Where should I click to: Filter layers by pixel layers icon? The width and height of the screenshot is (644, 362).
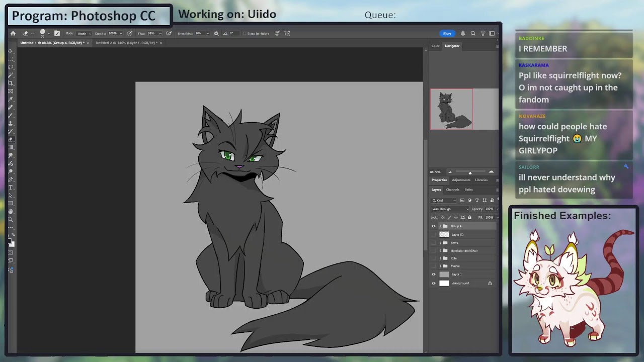click(462, 200)
